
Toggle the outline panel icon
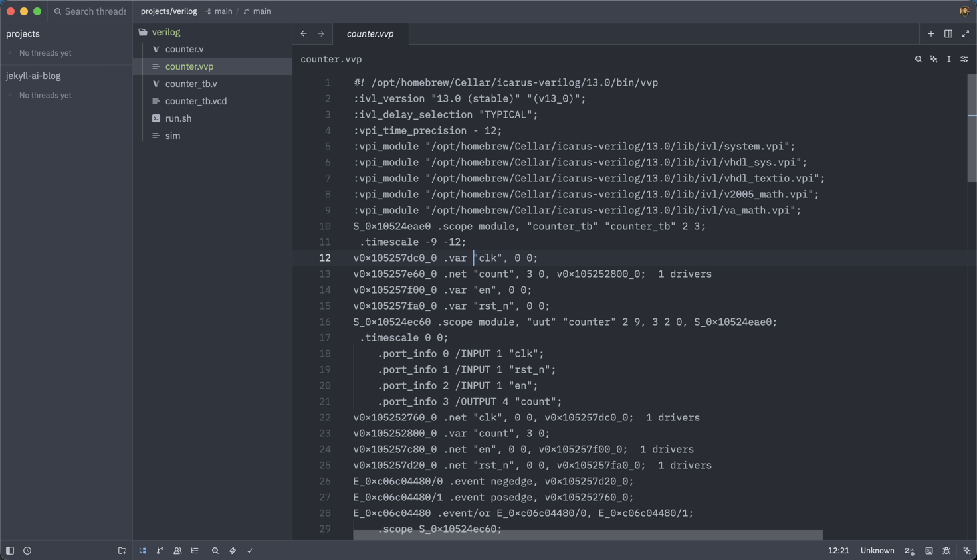point(195,551)
